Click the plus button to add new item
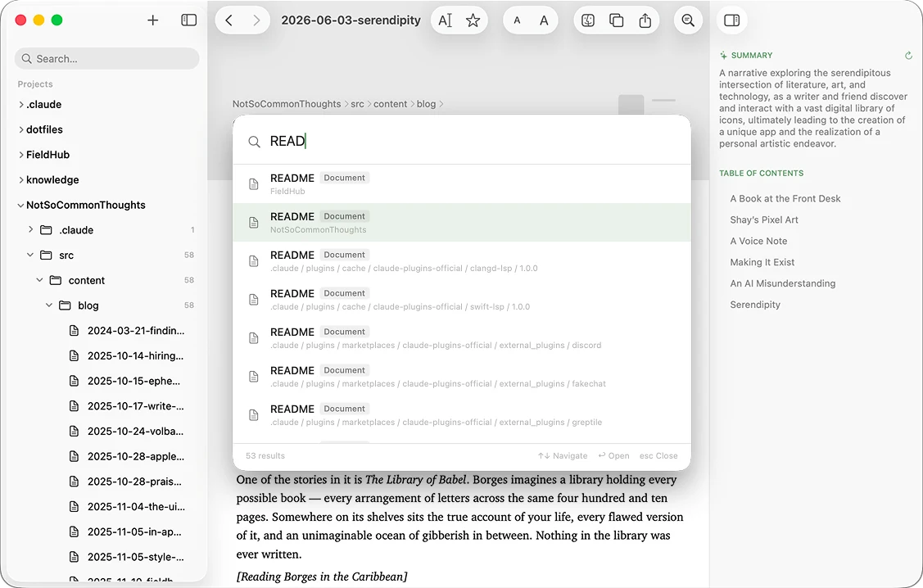 [153, 20]
